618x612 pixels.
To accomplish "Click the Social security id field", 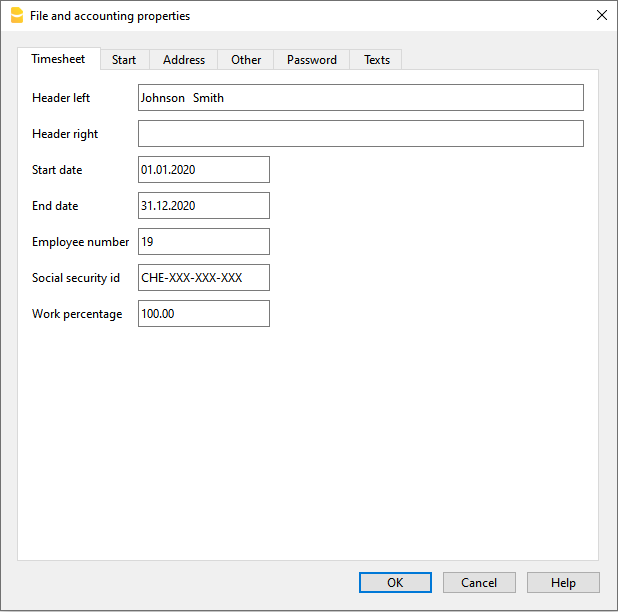I will (204, 277).
